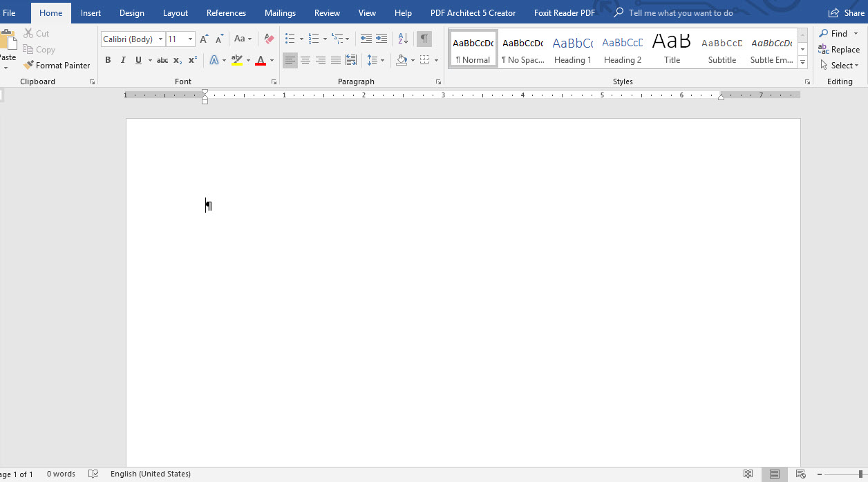Expand numbering library arrow
Image resolution: width=868 pixels, height=482 pixels.
pos(325,39)
